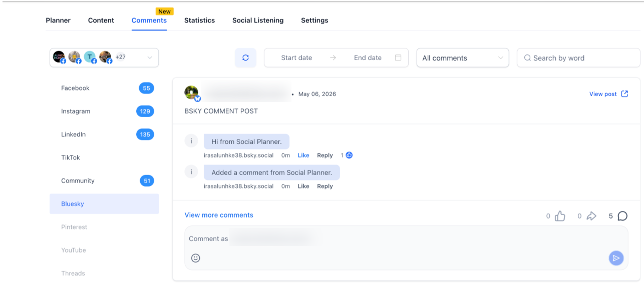
Task: Click avatar of 'Added a comment' comment
Action: [191, 172]
